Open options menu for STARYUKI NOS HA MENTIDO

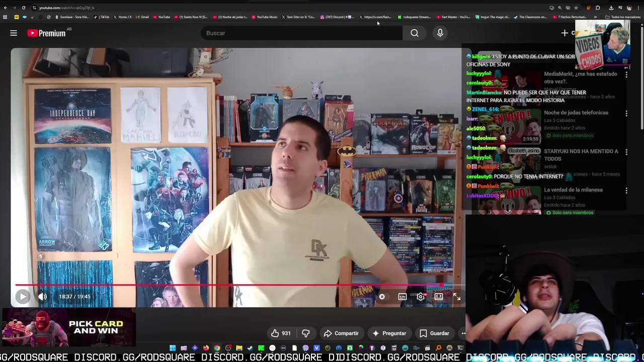626,152
